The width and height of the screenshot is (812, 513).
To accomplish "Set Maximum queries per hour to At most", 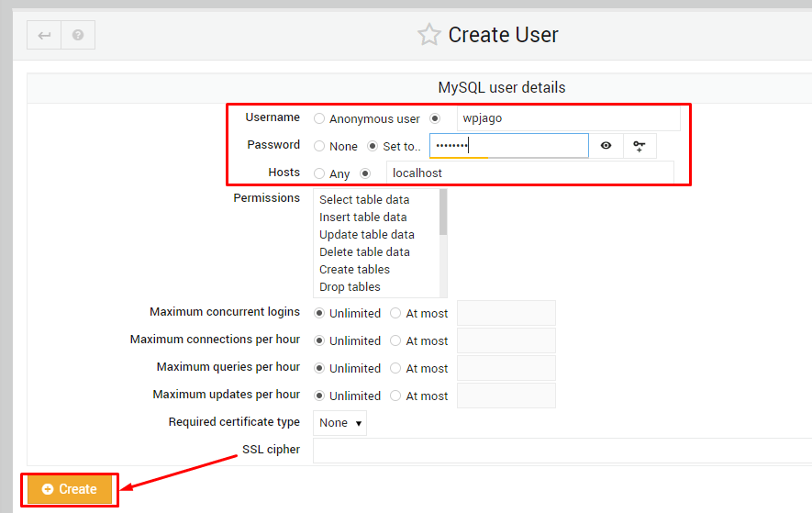I will (x=395, y=368).
